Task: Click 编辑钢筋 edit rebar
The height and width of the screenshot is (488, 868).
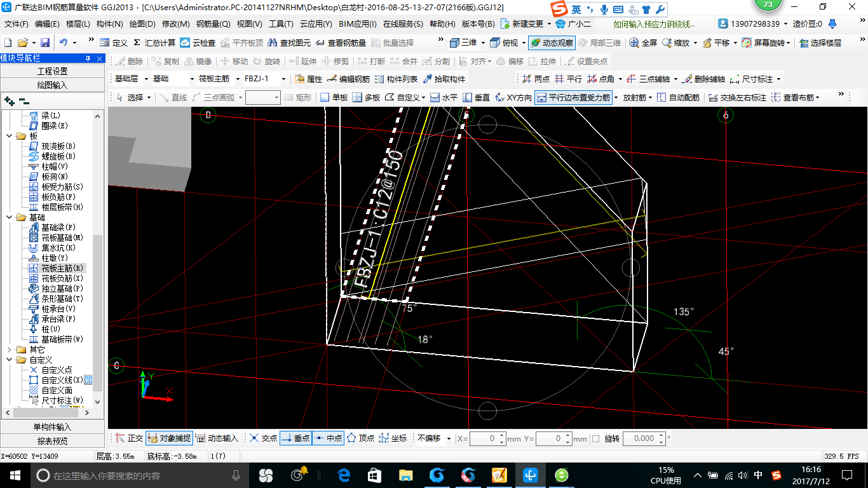Action: 348,79
